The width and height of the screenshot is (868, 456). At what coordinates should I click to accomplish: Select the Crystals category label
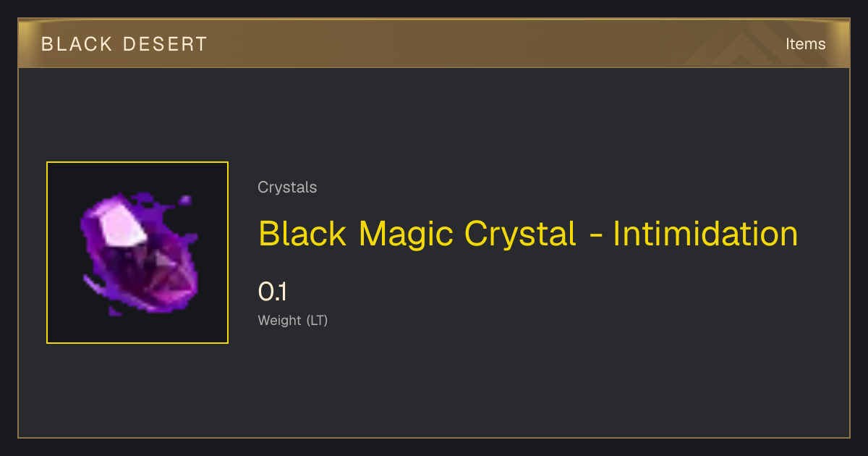287,187
